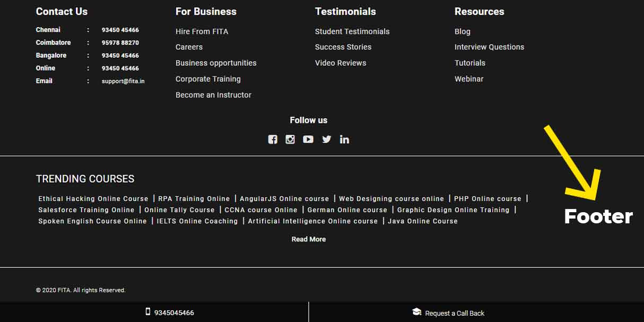This screenshot has width=644, height=322.
Task: Click the Follow us label
Action: (x=309, y=120)
